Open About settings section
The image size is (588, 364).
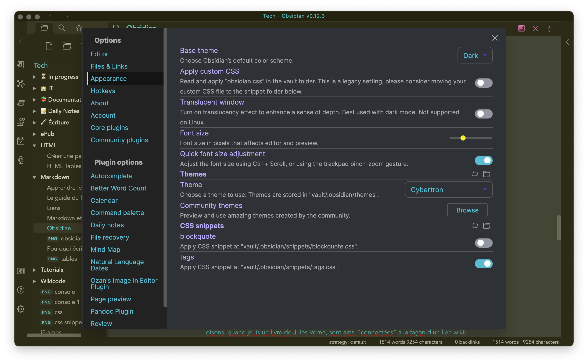(x=100, y=103)
